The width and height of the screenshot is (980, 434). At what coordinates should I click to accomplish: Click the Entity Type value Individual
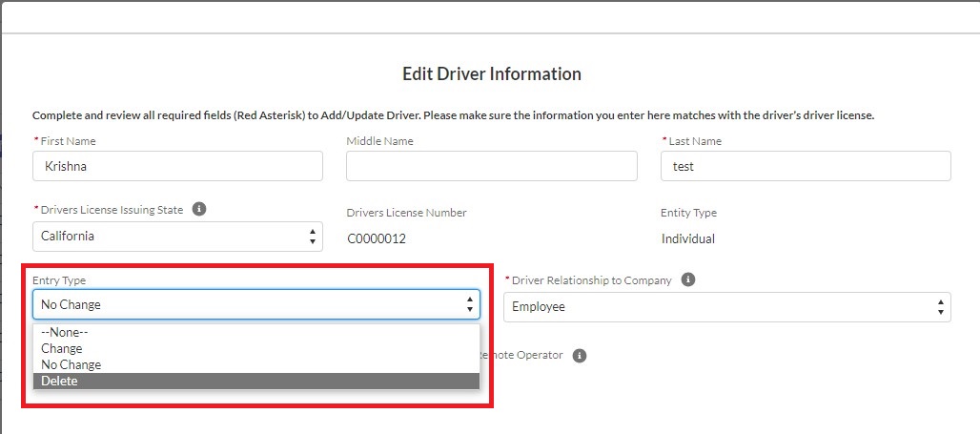pyautogui.click(x=687, y=238)
